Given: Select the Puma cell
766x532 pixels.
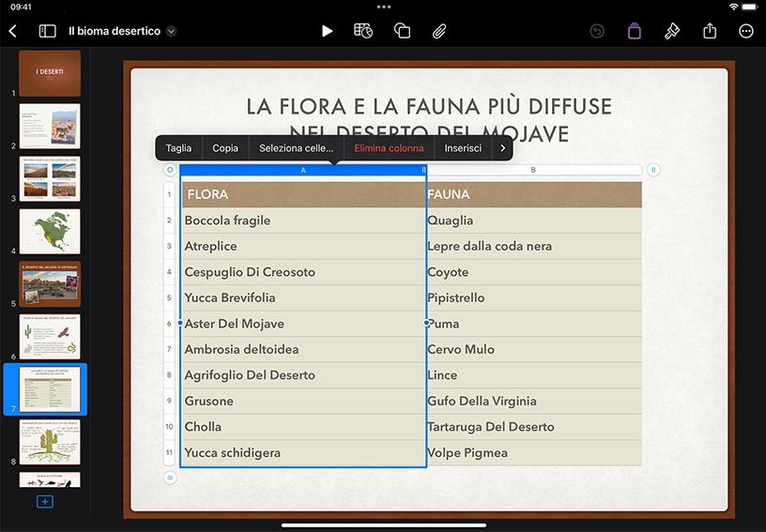Looking at the screenshot, I should (x=534, y=324).
